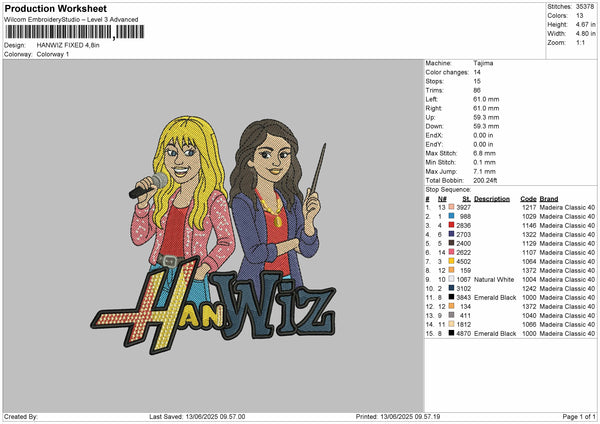
Task: Click the Stops value '15'
Action: click(x=477, y=81)
